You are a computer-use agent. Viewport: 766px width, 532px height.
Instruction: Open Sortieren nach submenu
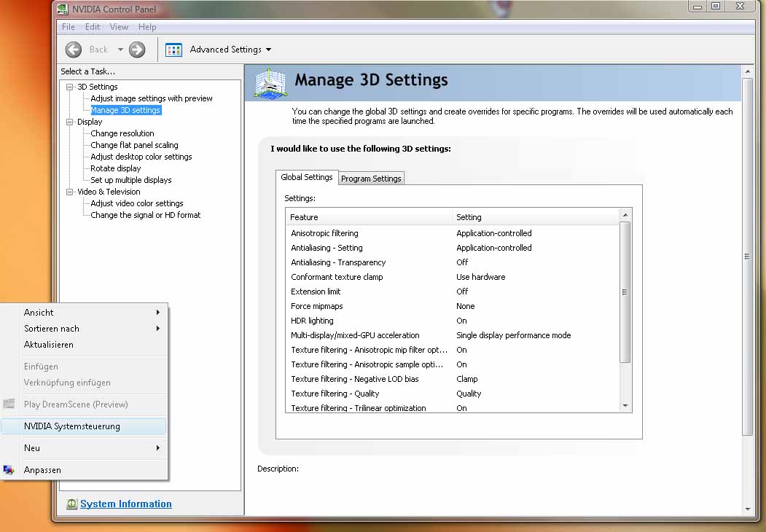(x=84, y=329)
